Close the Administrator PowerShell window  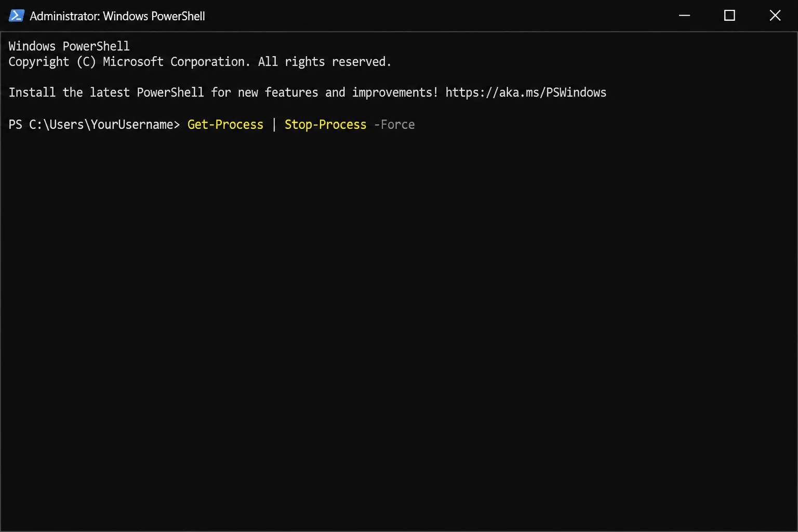775,16
